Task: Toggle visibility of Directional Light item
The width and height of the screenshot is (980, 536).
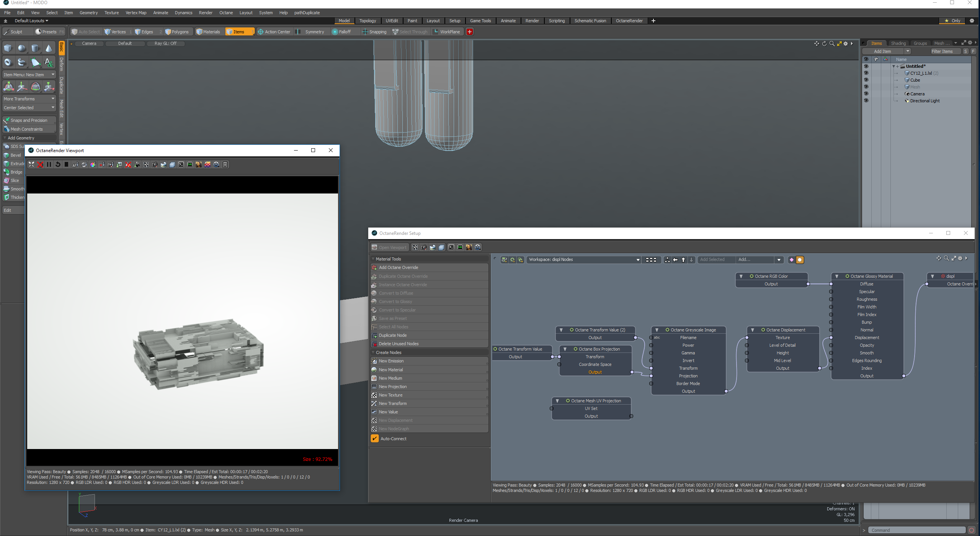Action: (x=866, y=101)
